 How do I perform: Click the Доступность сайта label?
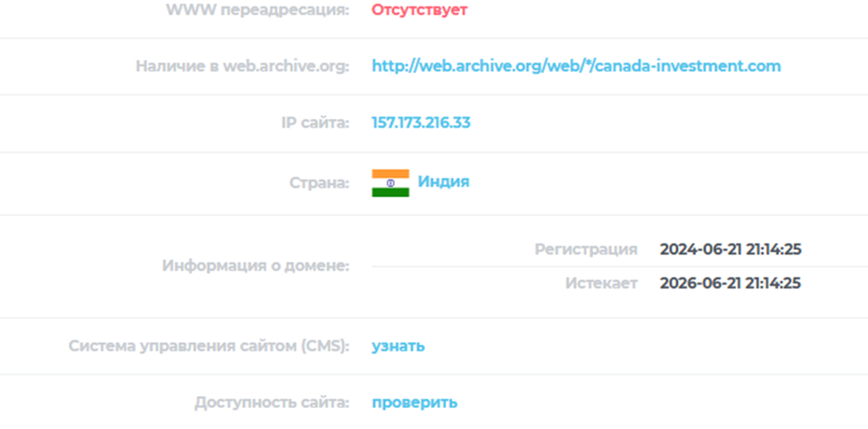click(x=272, y=403)
